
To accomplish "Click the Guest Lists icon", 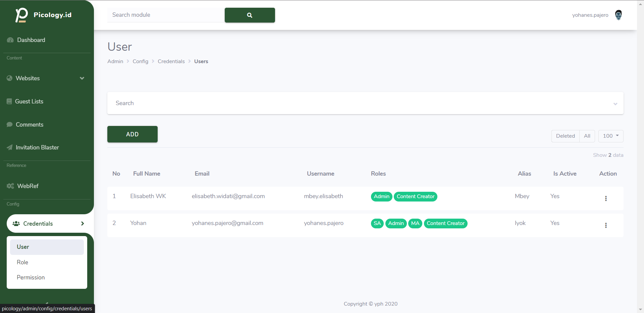I will click(9, 101).
